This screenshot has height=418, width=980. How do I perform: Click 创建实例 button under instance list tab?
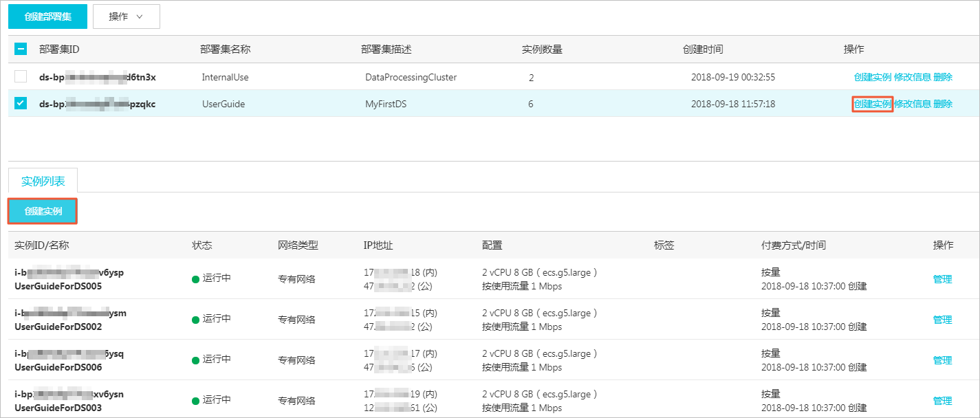[x=43, y=211]
